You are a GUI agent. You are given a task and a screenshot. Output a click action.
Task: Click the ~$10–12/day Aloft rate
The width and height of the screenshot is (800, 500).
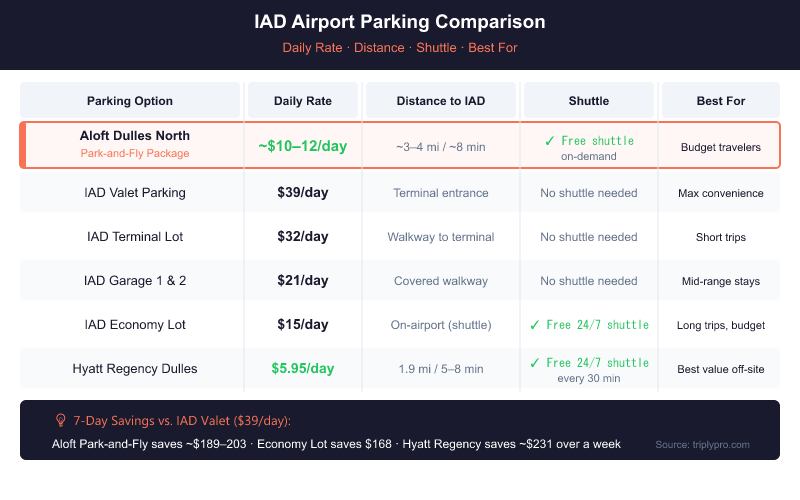[x=303, y=146]
